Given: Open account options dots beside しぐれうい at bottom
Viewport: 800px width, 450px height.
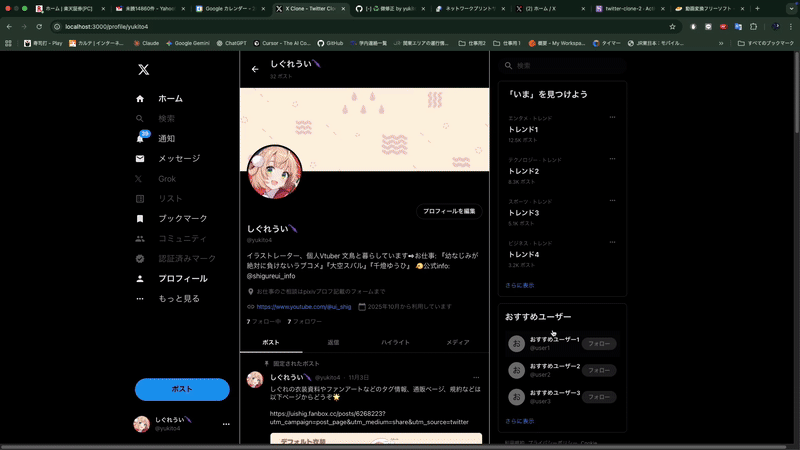Looking at the screenshot, I should click(x=226, y=424).
